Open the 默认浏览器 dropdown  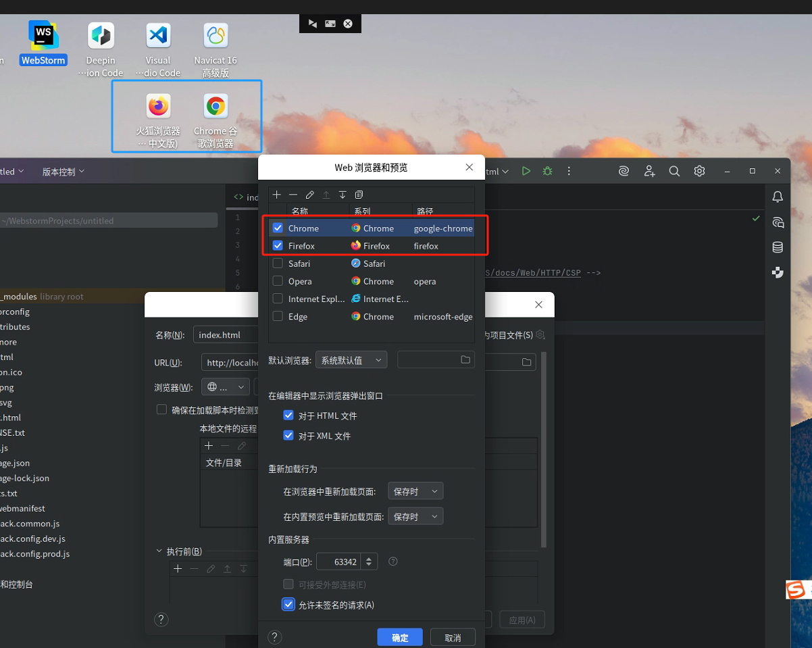(351, 360)
